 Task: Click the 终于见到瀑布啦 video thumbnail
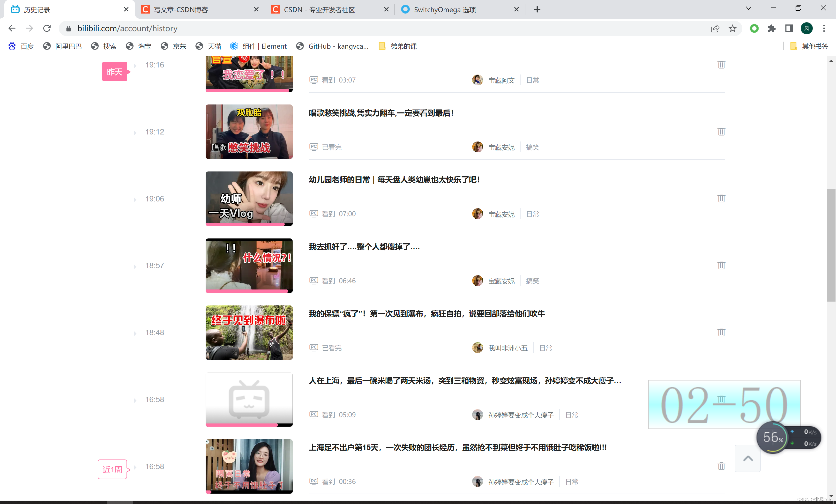click(x=249, y=332)
